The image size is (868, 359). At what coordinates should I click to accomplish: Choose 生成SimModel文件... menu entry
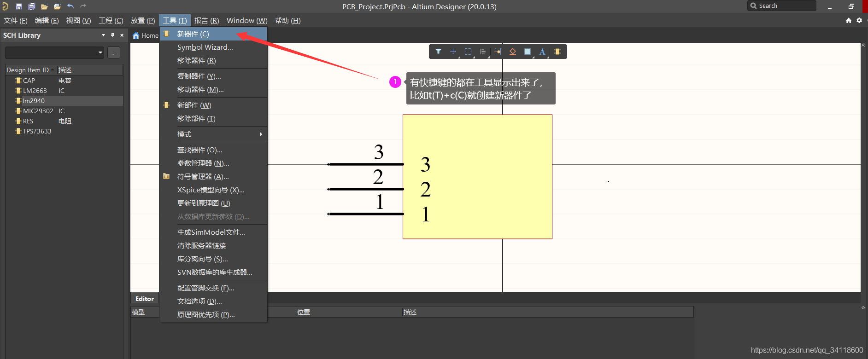[213, 232]
